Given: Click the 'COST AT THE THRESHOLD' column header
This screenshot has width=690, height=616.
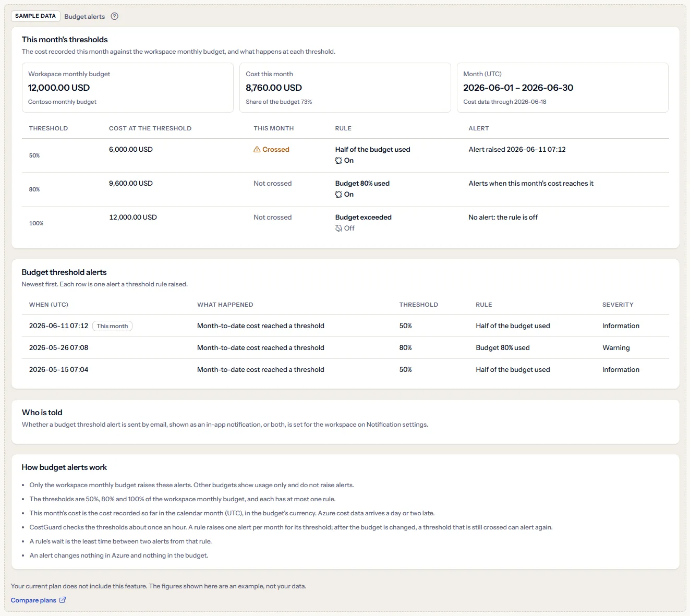Looking at the screenshot, I should 150,128.
